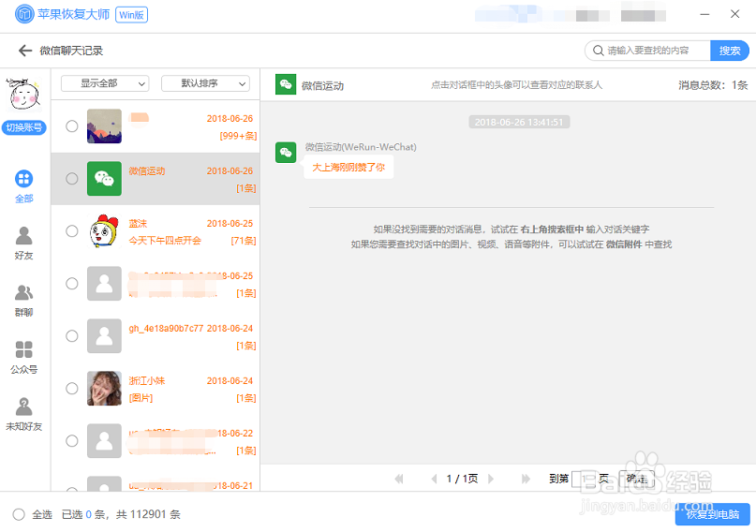Click 消息总数: 1条 label
756x532 pixels.
click(713, 85)
